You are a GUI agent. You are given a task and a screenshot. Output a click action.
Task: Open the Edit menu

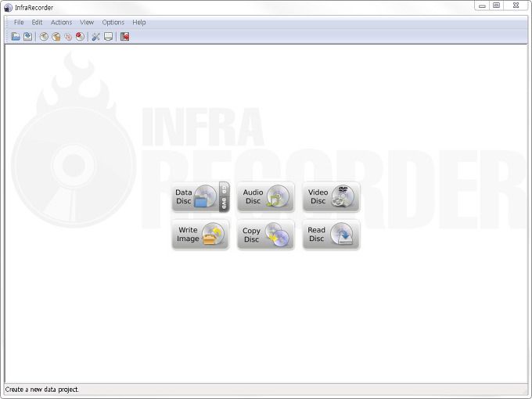click(37, 23)
